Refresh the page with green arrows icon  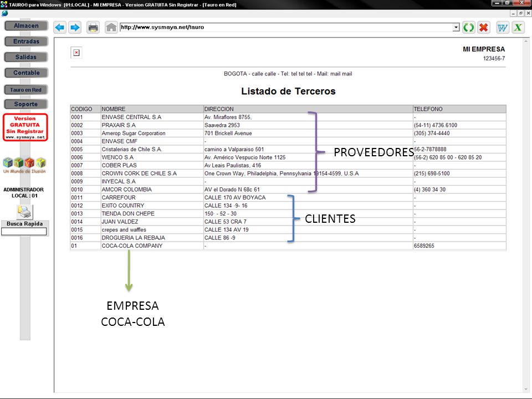click(x=469, y=27)
